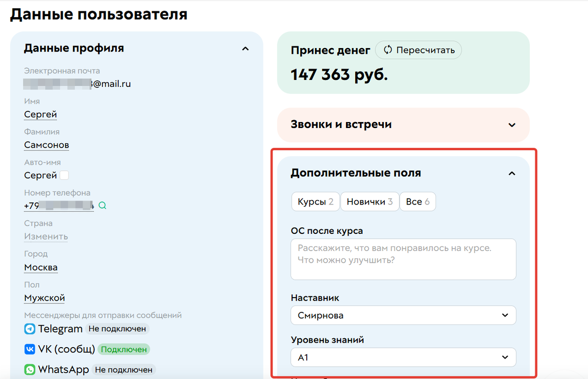
Task: Click the ОС после курса text area
Action: click(403, 259)
